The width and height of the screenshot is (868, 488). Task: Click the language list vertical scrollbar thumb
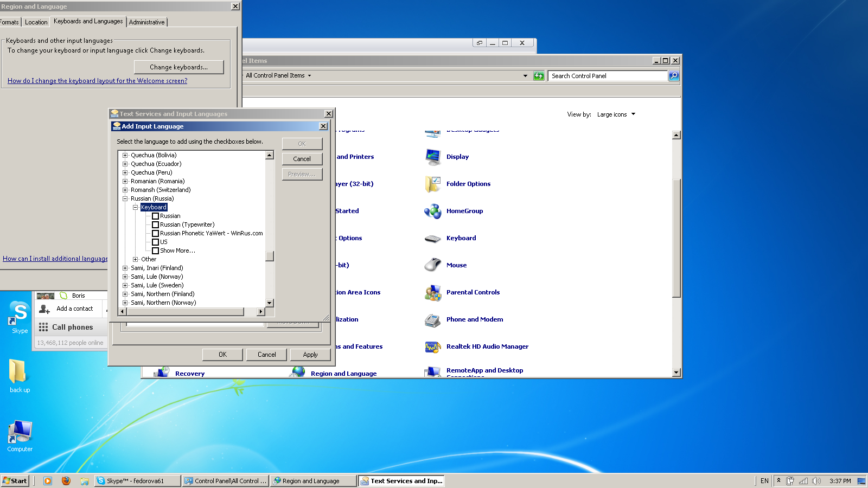[270, 256]
